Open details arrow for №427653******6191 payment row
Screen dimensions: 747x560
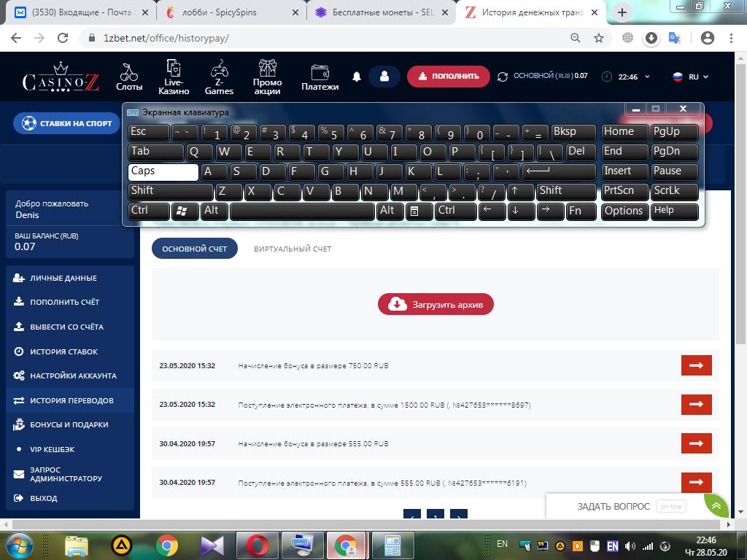click(x=696, y=483)
